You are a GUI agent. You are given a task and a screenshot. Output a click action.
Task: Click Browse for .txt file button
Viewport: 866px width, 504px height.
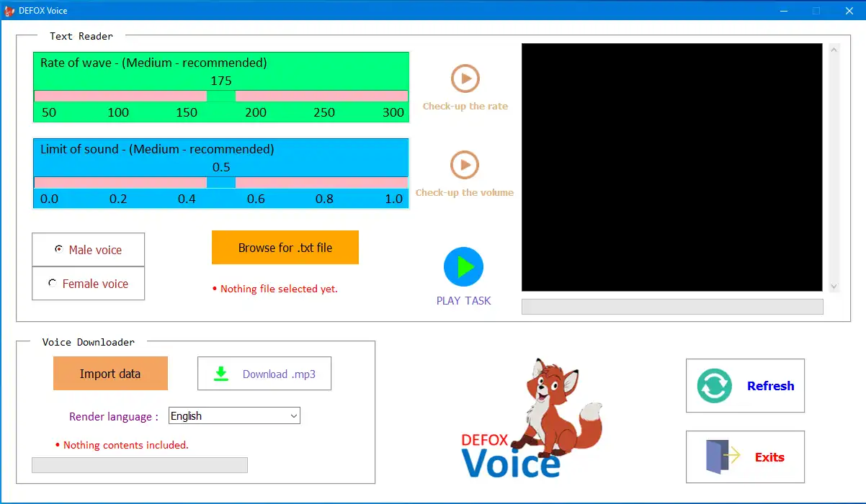click(x=285, y=248)
